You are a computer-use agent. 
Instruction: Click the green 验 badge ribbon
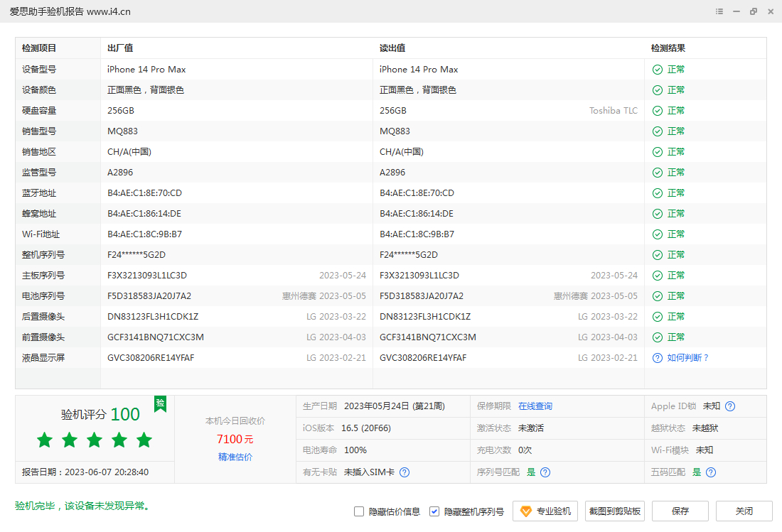click(160, 403)
